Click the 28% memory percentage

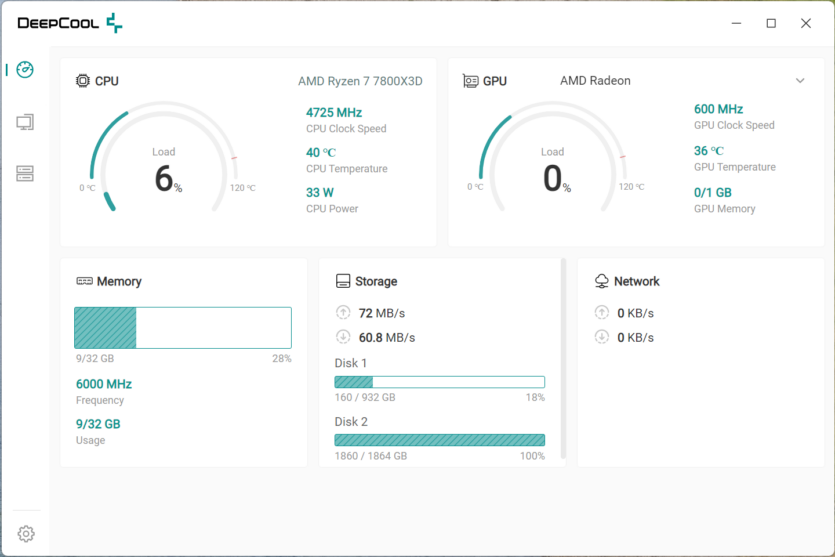tap(282, 358)
